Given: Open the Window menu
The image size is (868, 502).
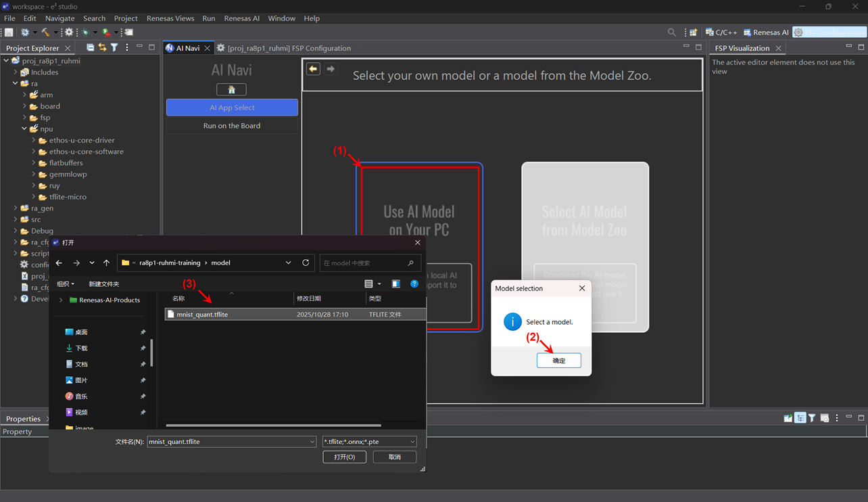Looking at the screenshot, I should coord(281,18).
